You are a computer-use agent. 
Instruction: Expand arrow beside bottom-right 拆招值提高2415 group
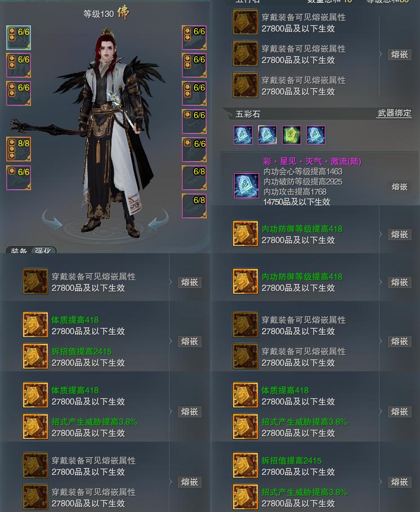[x=381, y=482]
